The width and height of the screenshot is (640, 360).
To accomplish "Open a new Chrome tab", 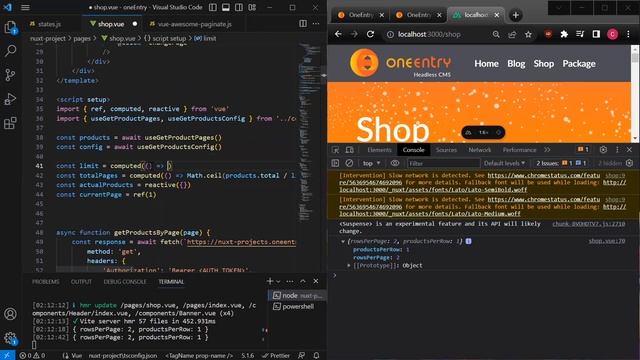I will pos(516,15).
